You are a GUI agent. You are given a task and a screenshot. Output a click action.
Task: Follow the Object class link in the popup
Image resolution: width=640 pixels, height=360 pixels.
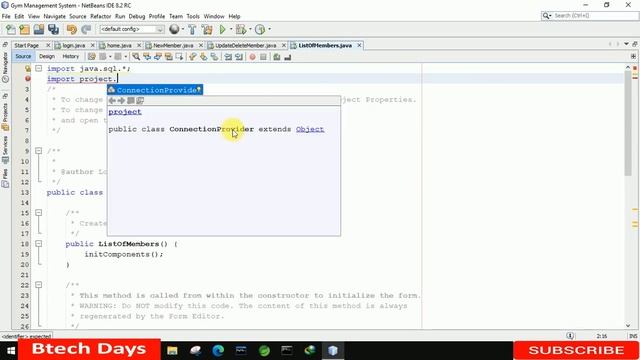coord(310,129)
